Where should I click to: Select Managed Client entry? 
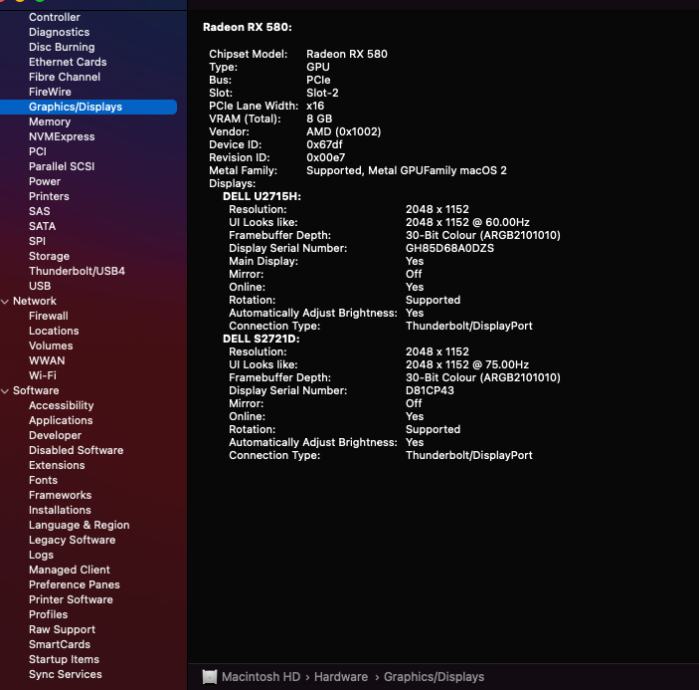[x=69, y=570]
